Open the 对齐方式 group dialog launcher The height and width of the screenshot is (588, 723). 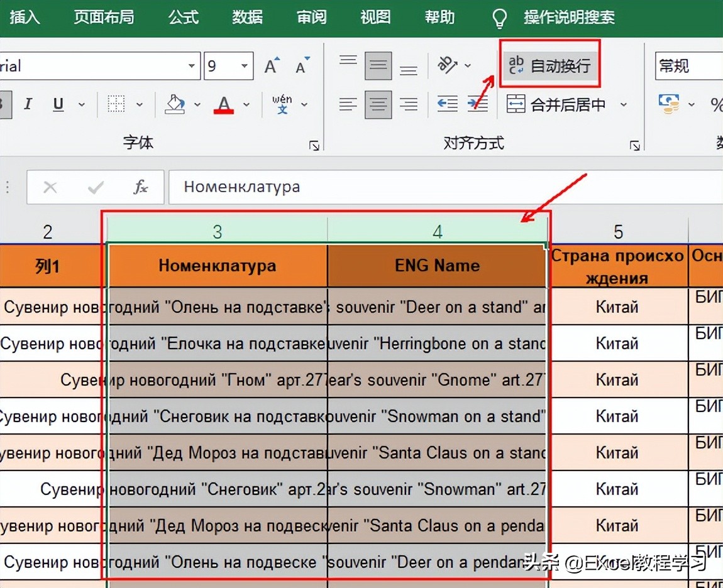click(635, 146)
